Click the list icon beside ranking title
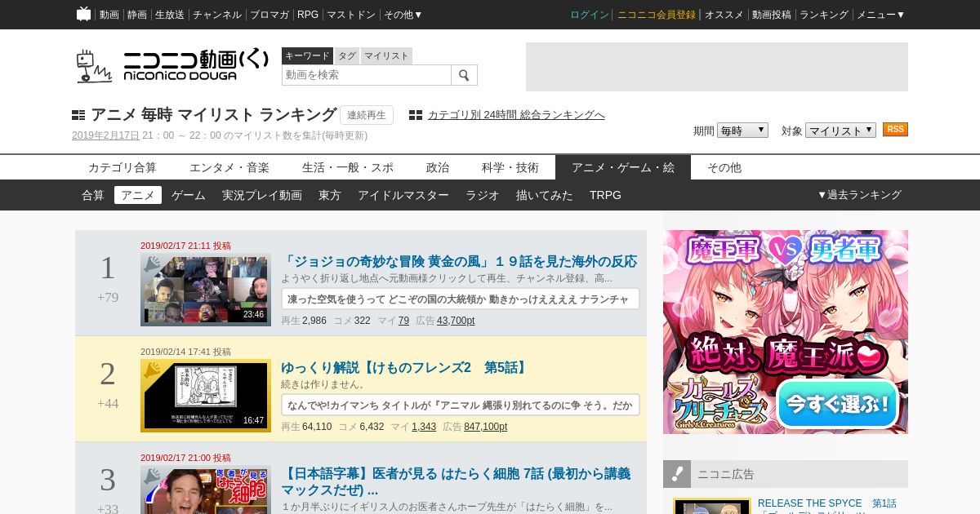This screenshot has width=980, height=514. [x=78, y=115]
